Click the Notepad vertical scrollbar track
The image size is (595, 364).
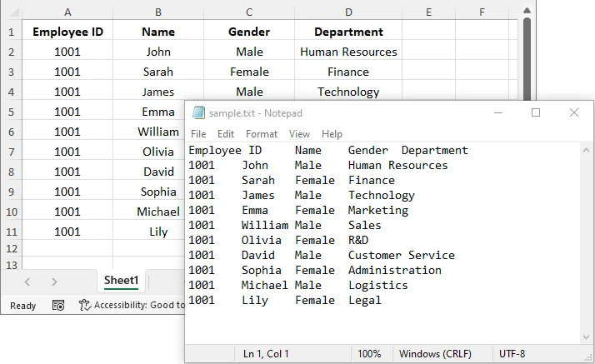[x=586, y=243]
